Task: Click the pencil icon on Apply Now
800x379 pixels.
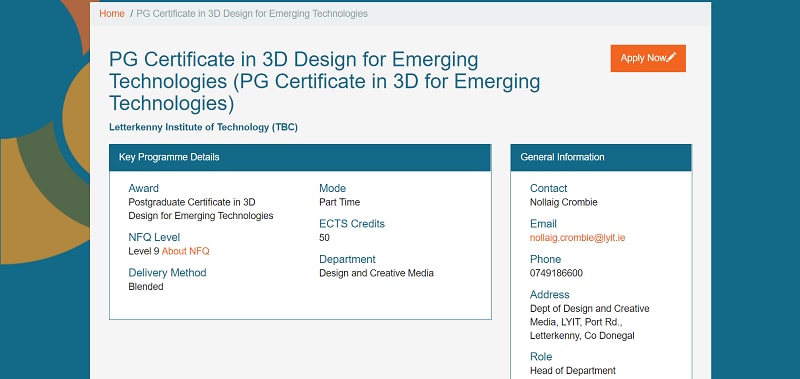Action: tap(671, 58)
